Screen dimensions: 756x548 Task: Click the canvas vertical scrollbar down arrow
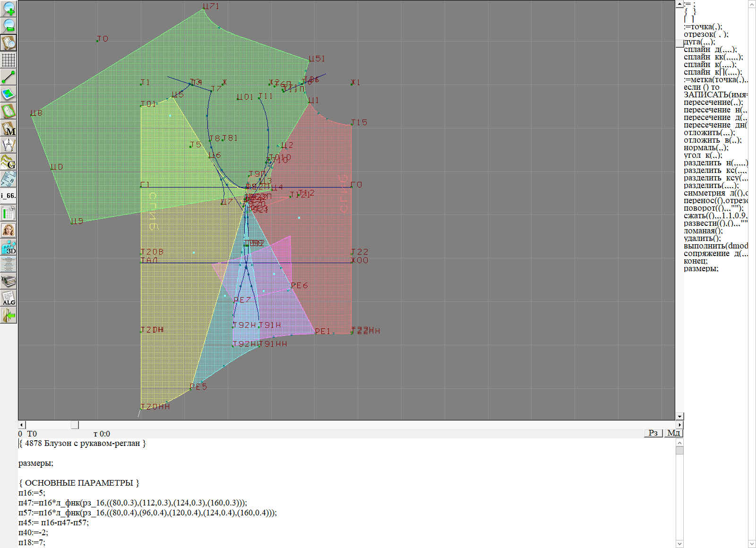[x=679, y=416]
